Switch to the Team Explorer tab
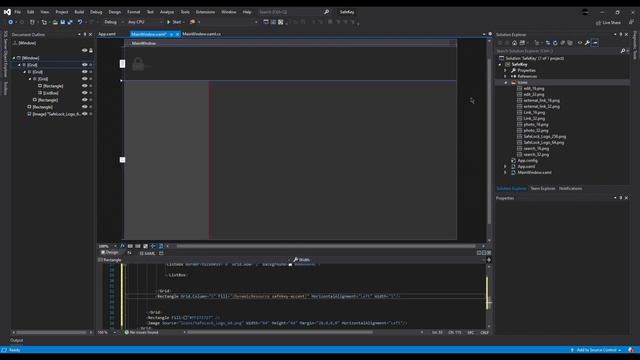The height and width of the screenshot is (360, 640). [x=542, y=189]
